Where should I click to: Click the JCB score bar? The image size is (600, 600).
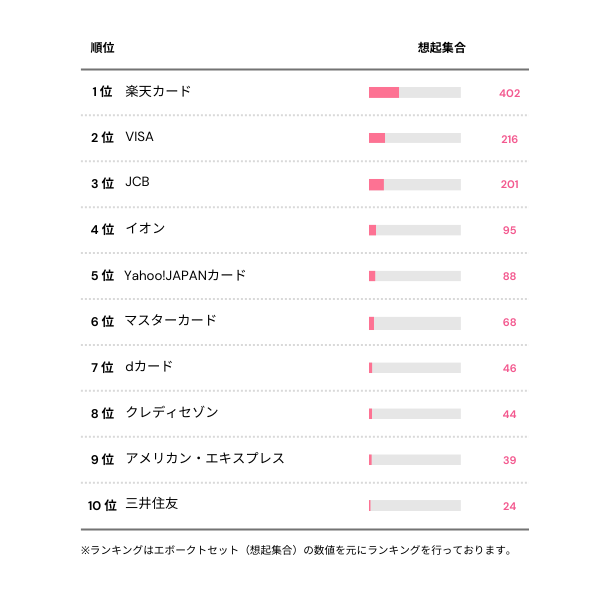click(x=415, y=184)
